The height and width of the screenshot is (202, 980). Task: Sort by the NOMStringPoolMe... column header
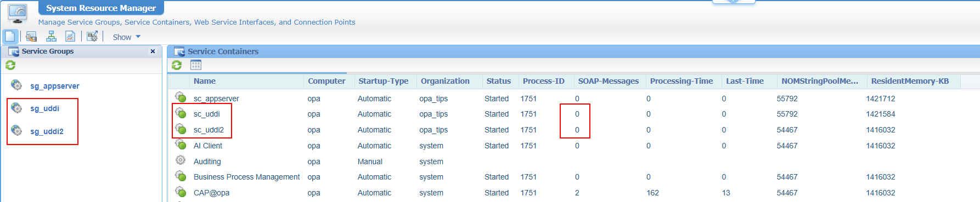pyautogui.click(x=820, y=81)
